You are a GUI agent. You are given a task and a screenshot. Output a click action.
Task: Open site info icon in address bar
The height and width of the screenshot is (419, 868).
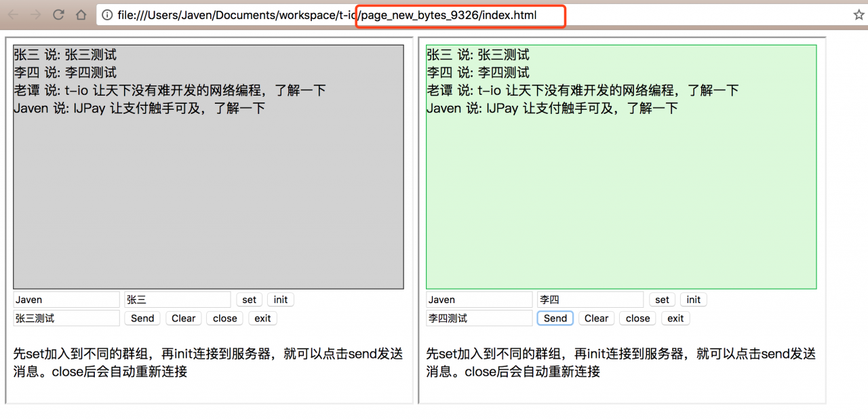(107, 15)
